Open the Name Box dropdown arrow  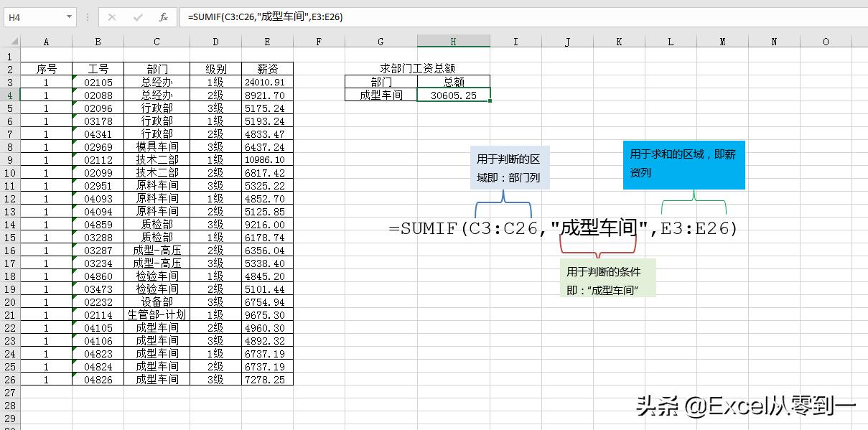coord(69,17)
